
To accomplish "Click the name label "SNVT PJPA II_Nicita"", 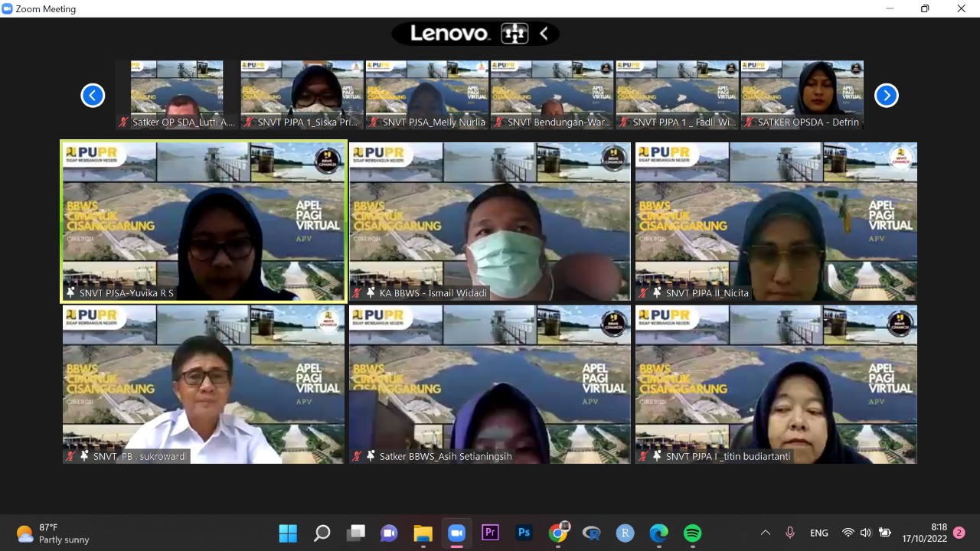I will coord(707,293).
